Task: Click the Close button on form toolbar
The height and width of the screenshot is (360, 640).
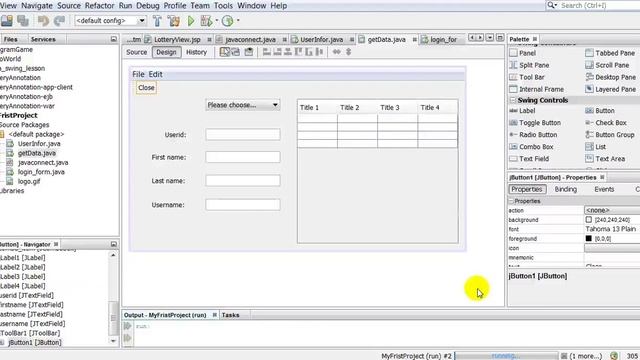Action: click(x=146, y=88)
